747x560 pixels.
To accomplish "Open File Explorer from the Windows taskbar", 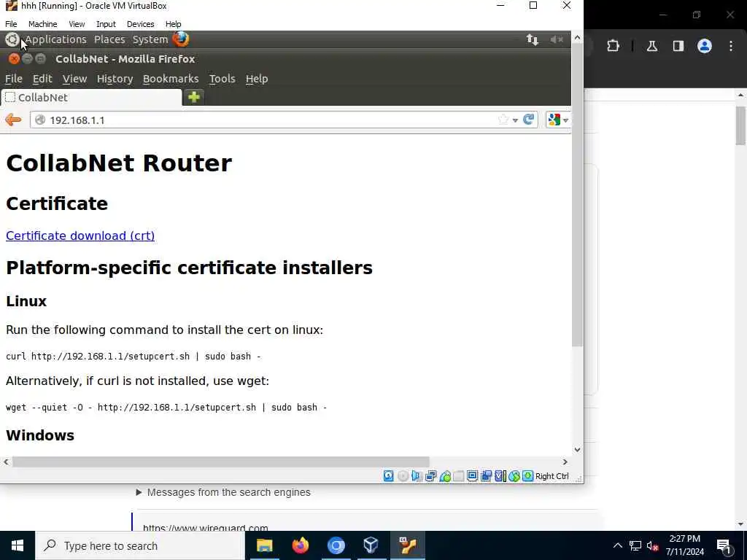I will click(x=264, y=545).
